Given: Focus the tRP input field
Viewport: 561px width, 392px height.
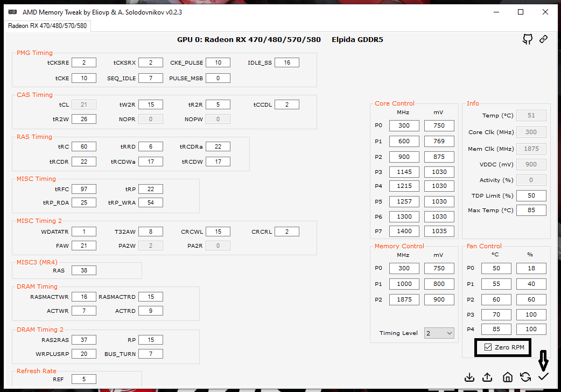Looking at the screenshot, I should pos(151,189).
